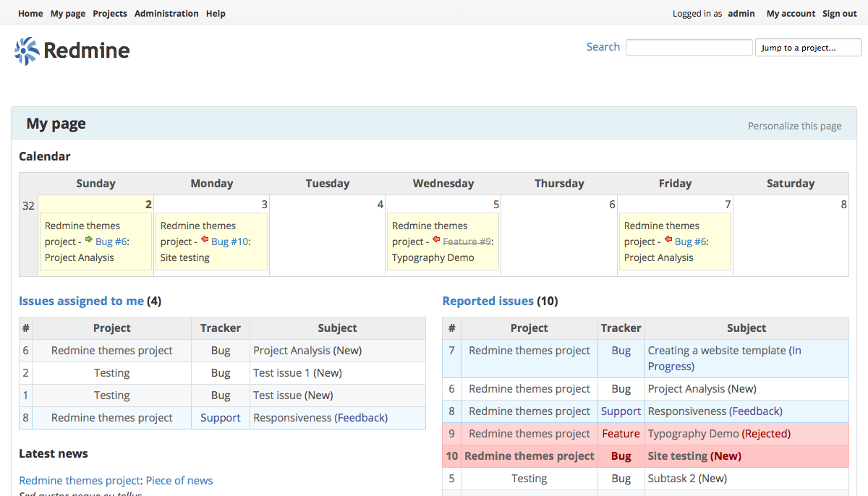Click Tracker column header in reported issues
The image size is (868, 496).
coord(621,328)
